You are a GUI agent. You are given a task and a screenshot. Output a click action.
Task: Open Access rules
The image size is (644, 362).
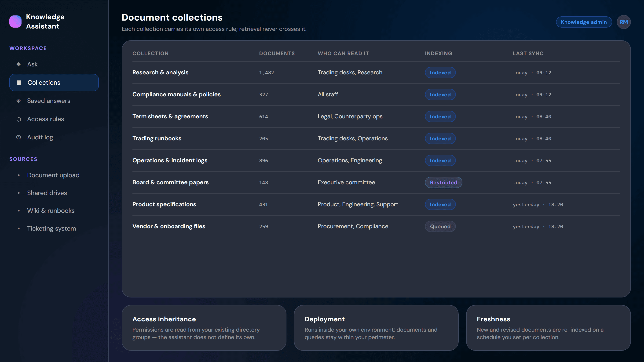pyautogui.click(x=54, y=119)
